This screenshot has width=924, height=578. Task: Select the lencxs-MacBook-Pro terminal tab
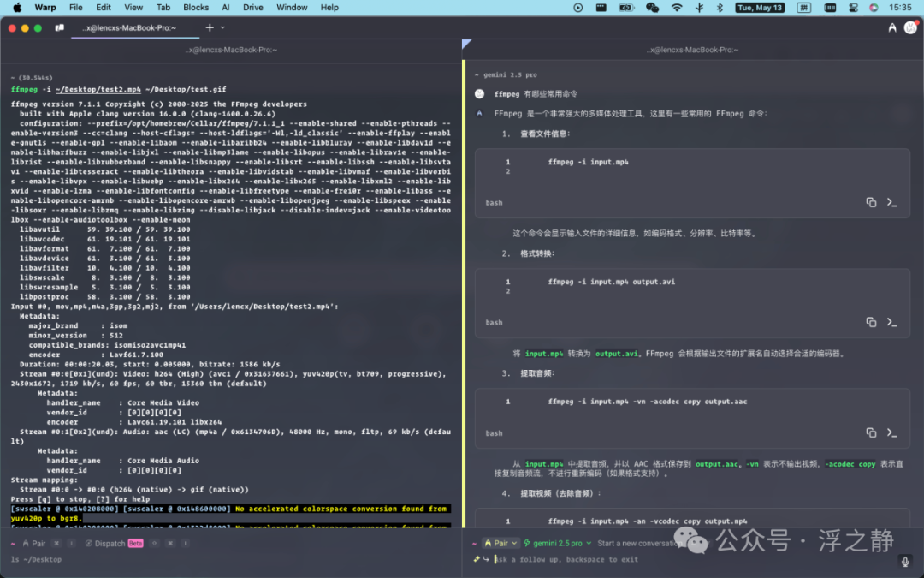tap(130, 27)
